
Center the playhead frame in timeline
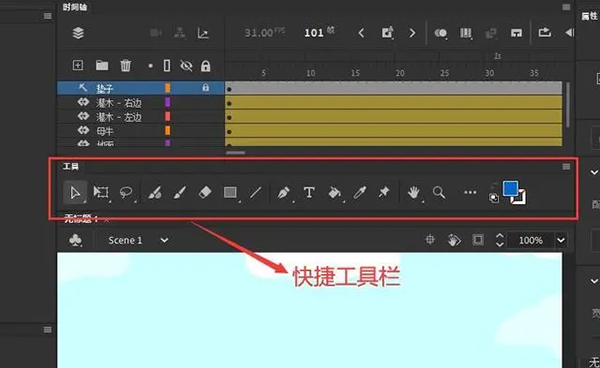(516, 33)
